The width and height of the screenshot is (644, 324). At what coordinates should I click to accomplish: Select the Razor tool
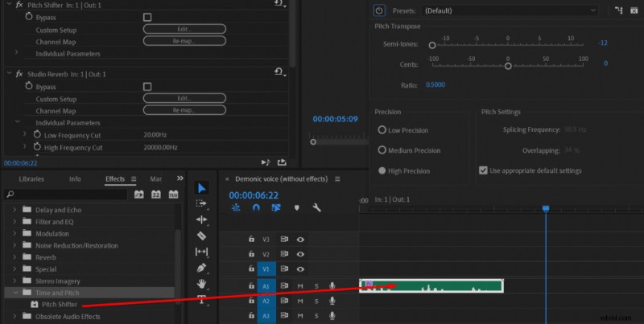(x=201, y=236)
